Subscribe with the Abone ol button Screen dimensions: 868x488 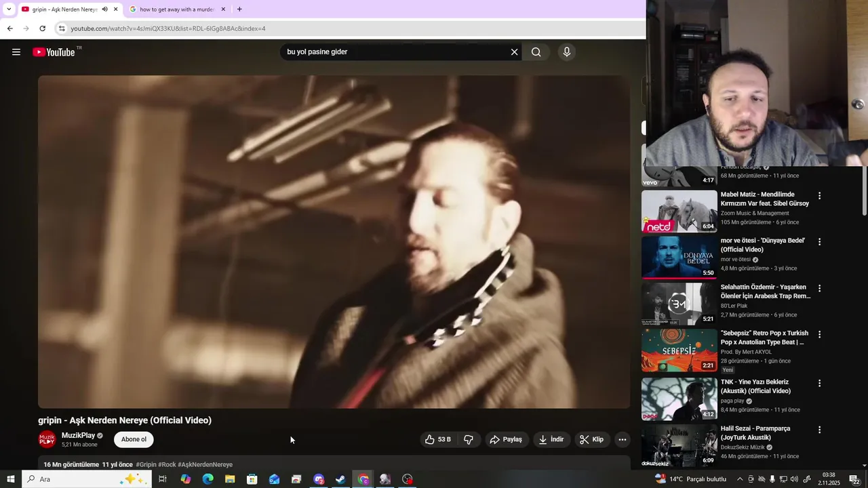(134, 439)
